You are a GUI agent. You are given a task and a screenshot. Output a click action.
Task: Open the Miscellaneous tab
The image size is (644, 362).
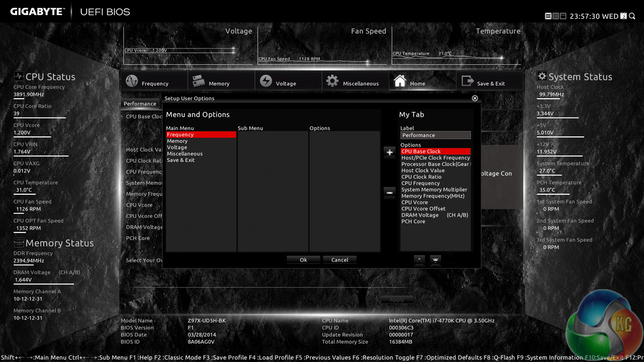[355, 81]
